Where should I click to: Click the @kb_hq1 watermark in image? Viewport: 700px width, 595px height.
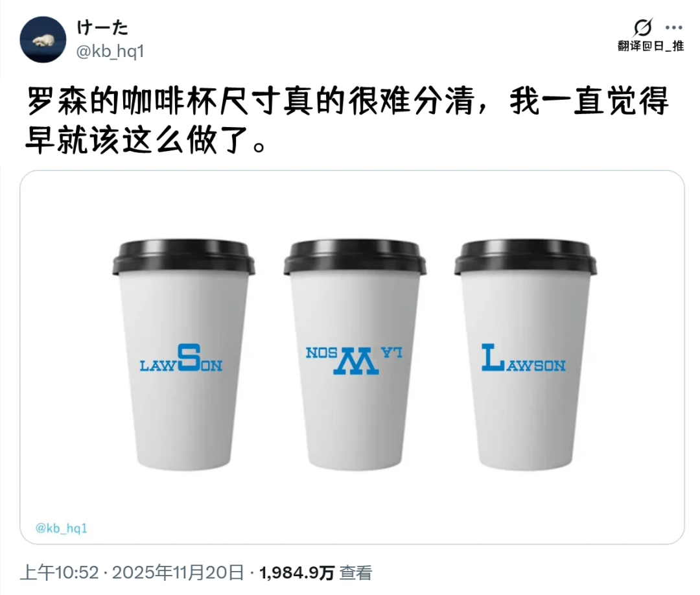tap(61, 528)
